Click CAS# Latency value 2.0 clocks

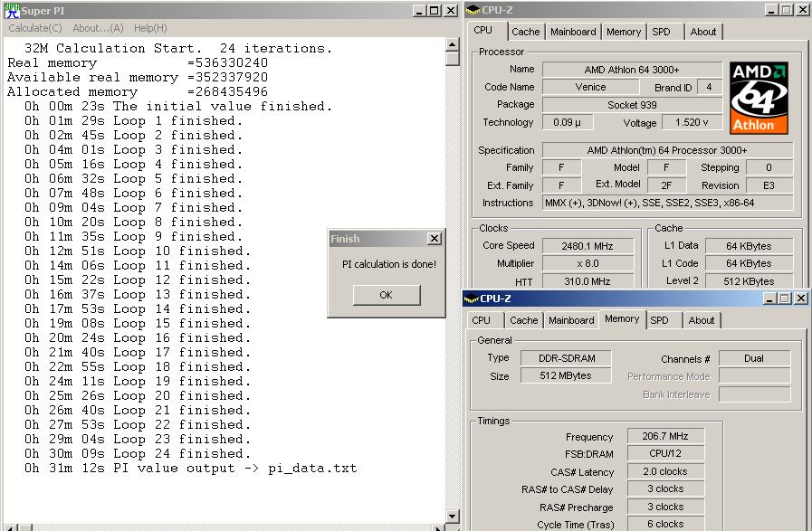click(x=665, y=471)
